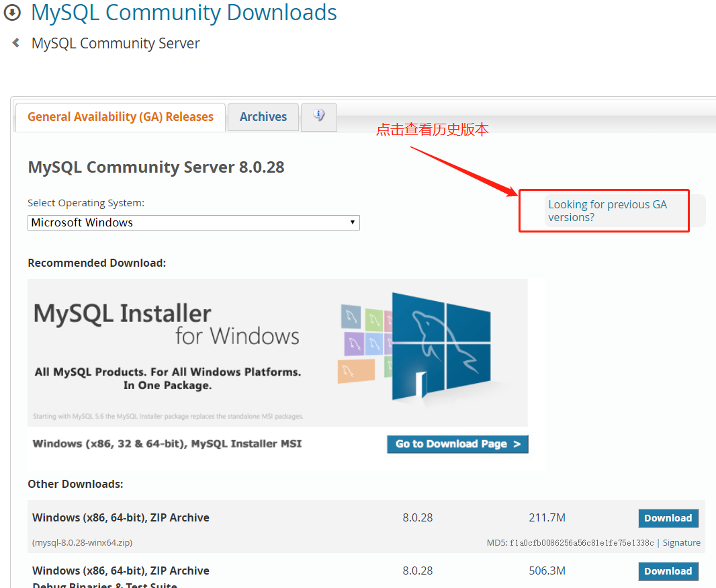Download the 211.7M Windows ZIP Archive
The image size is (716, 588).
click(668, 517)
